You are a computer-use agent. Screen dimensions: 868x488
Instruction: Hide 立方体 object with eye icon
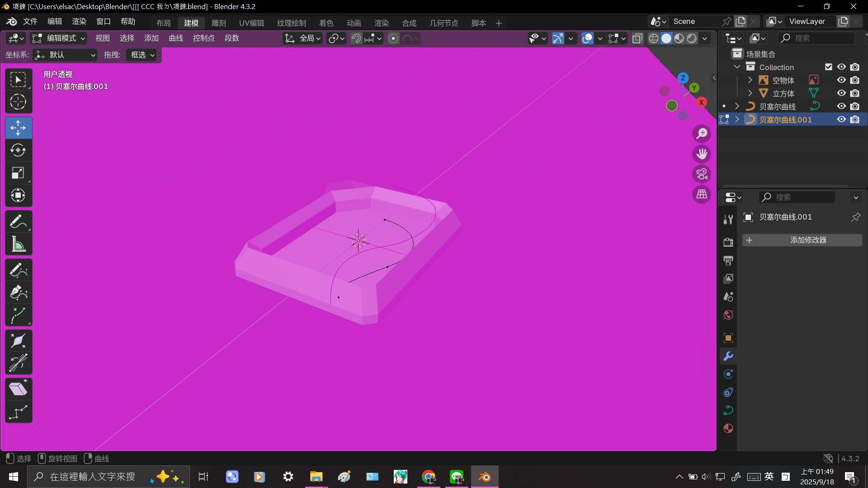click(x=841, y=93)
